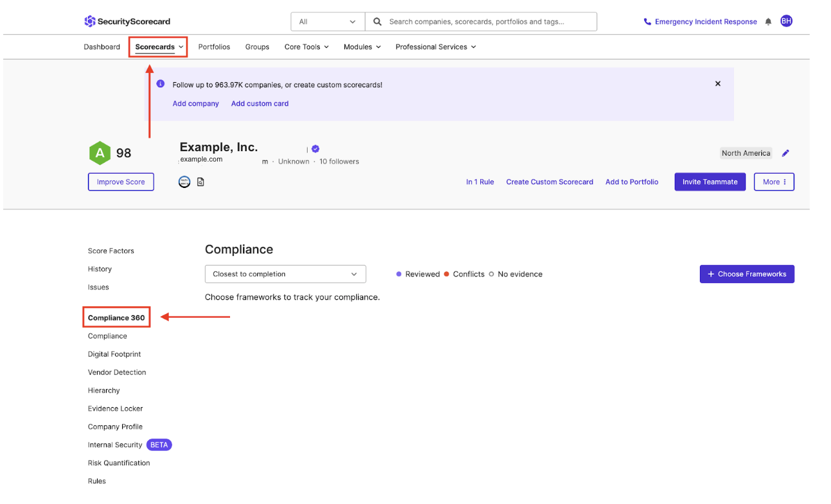
Task: Expand the Modules menu
Action: tap(362, 47)
